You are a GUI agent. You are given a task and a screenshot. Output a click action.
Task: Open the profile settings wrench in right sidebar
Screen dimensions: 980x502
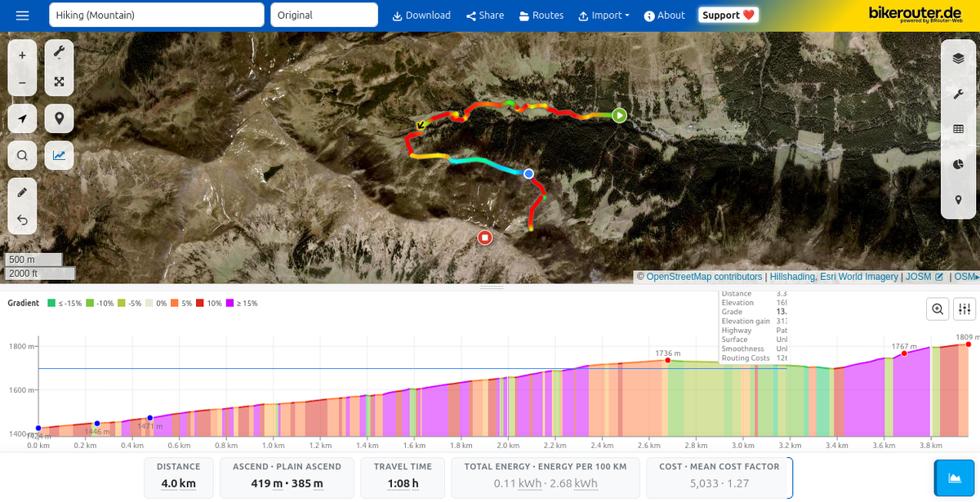(959, 94)
